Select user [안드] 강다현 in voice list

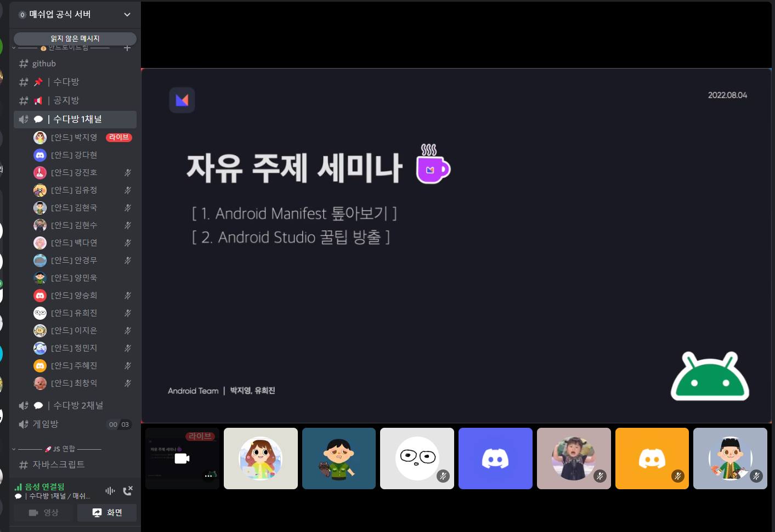click(83, 155)
